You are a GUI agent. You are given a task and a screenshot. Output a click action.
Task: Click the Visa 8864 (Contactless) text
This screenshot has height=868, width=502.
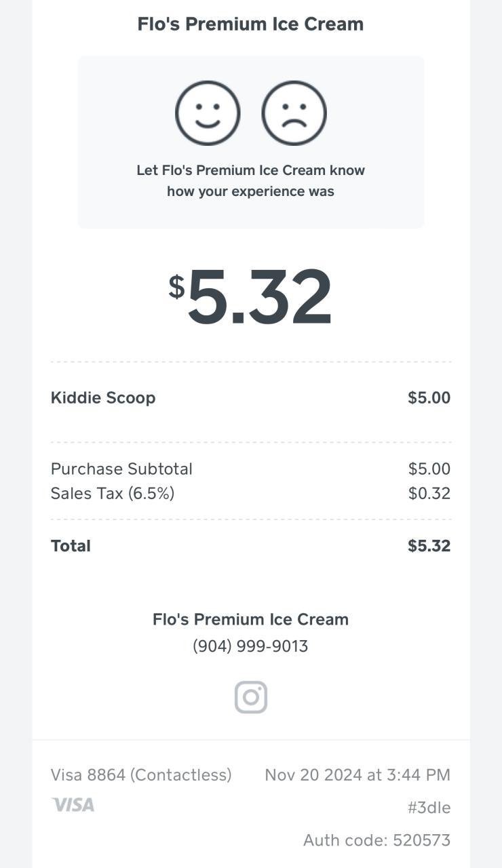[141, 774]
